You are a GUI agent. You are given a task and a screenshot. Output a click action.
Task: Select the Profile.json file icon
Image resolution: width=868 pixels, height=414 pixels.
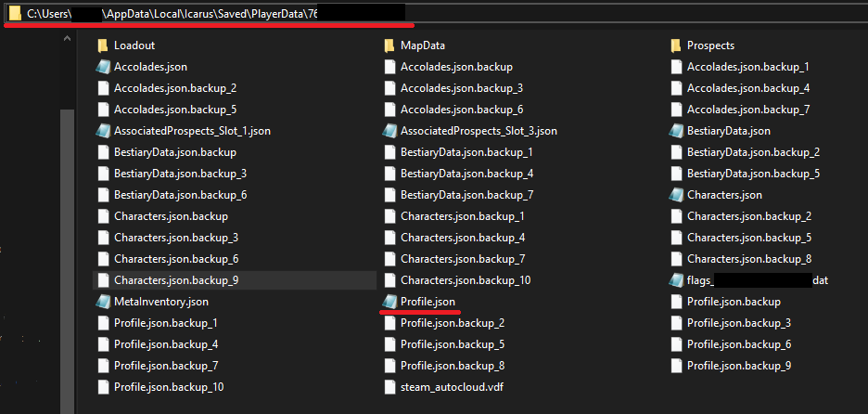(x=389, y=302)
